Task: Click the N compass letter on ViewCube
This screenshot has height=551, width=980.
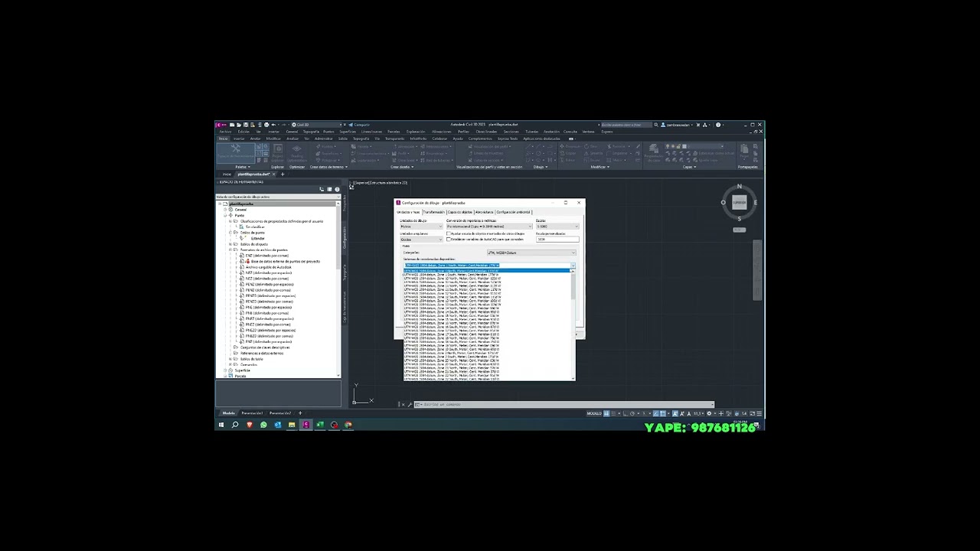Action: point(739,187)
